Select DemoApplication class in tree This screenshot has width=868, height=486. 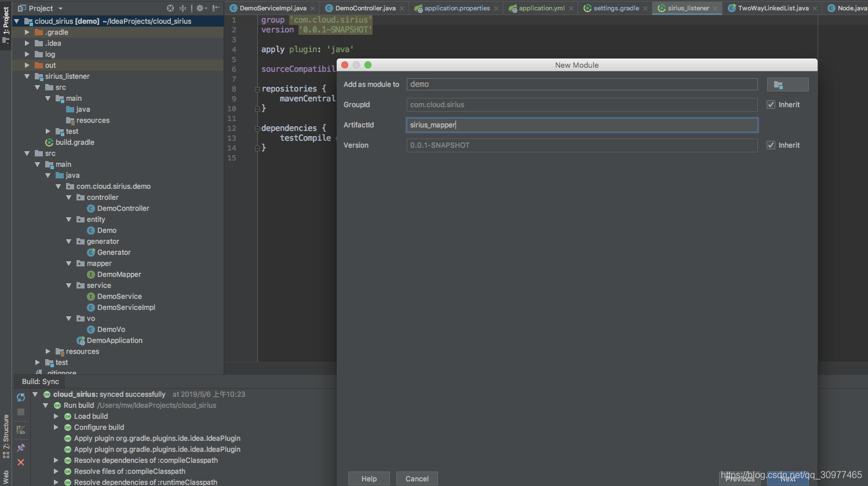click(114, 341)
